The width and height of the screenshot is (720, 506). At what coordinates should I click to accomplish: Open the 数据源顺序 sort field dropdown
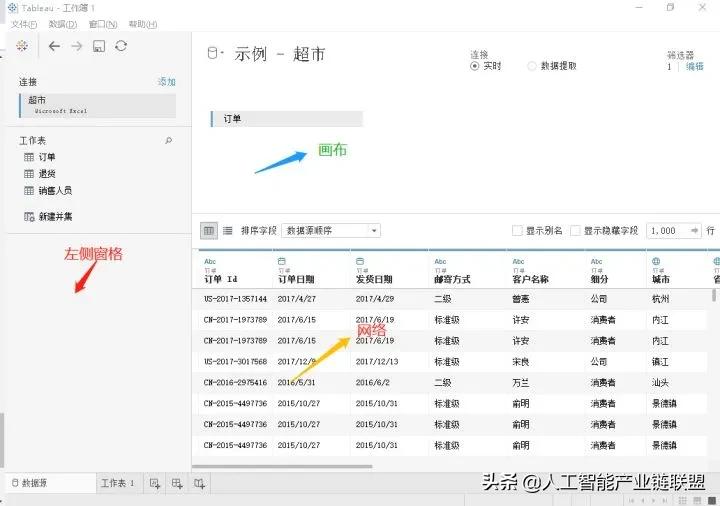(331, 231)
